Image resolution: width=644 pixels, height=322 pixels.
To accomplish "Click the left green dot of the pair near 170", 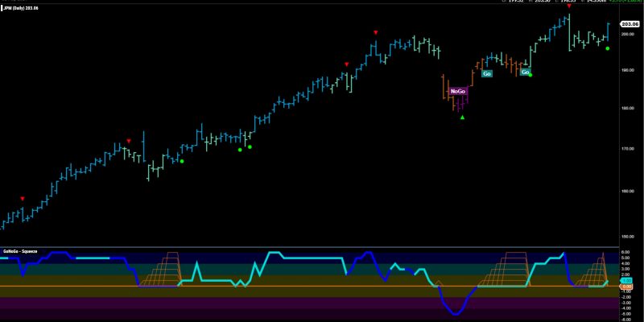I will pos(240,150).
